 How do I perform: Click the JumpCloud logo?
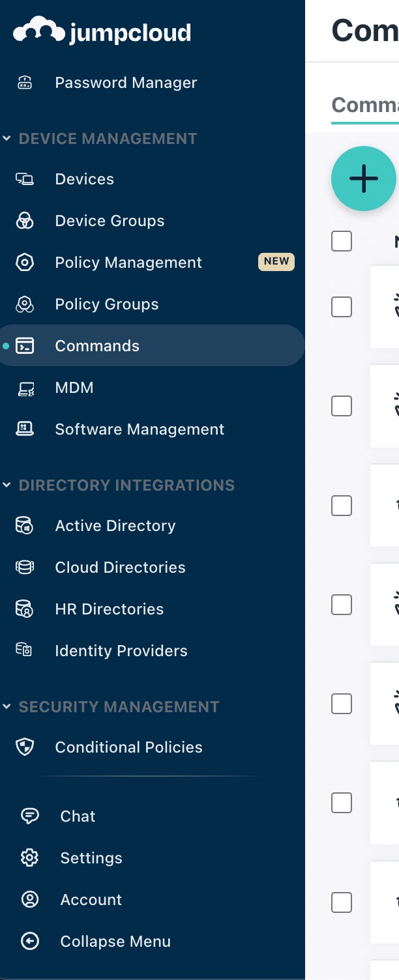102,31
